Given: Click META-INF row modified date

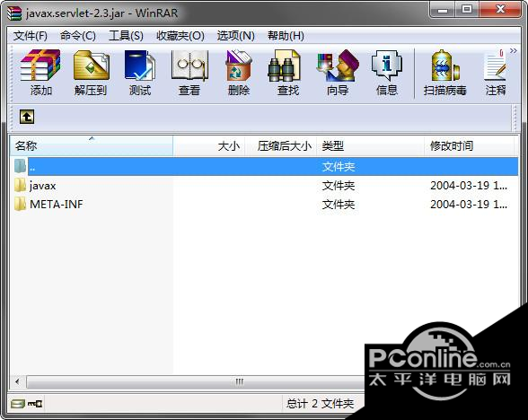Looking at the screenshot, I should pos(469,205).
